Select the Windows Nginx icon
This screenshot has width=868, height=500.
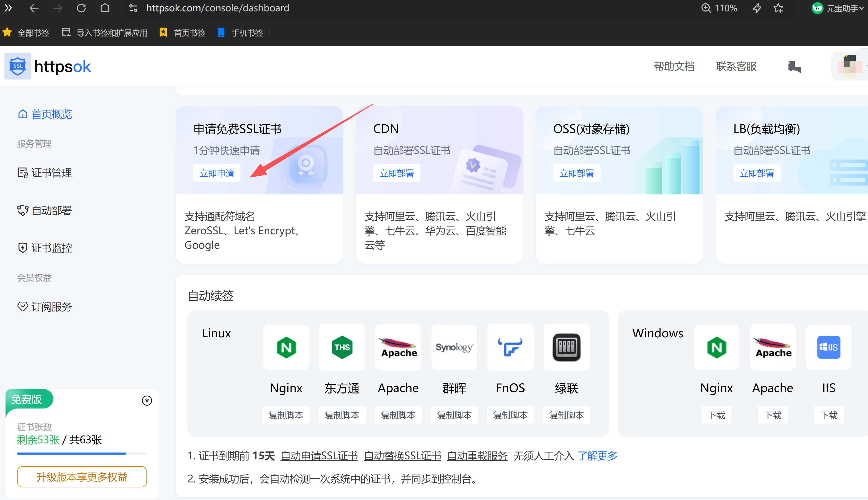717,347
